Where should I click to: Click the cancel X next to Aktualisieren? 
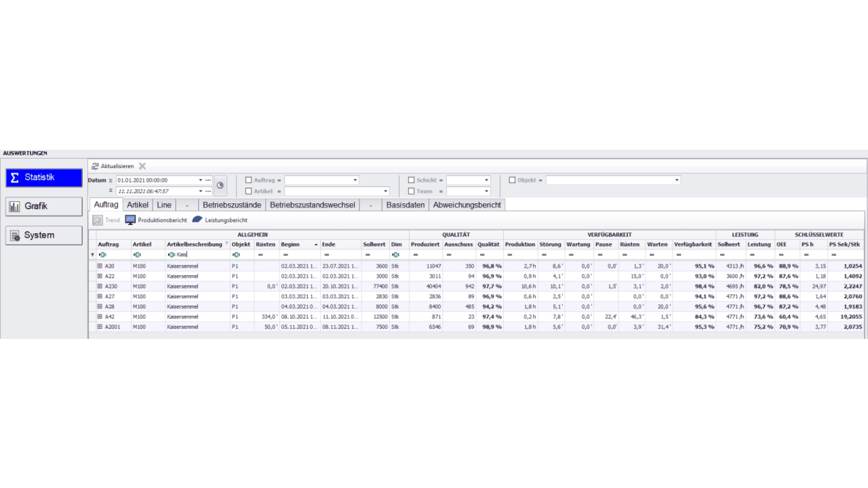click(x=142, y=166)
